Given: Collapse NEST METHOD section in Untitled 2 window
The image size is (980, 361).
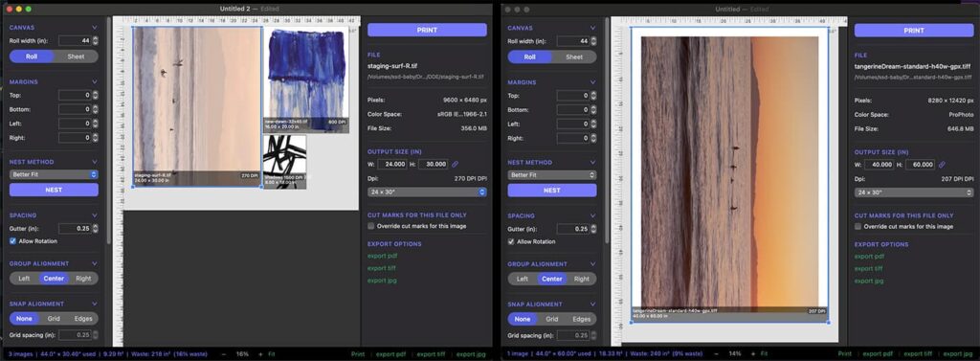Looking at the screenshot, I should click(95, 162).
